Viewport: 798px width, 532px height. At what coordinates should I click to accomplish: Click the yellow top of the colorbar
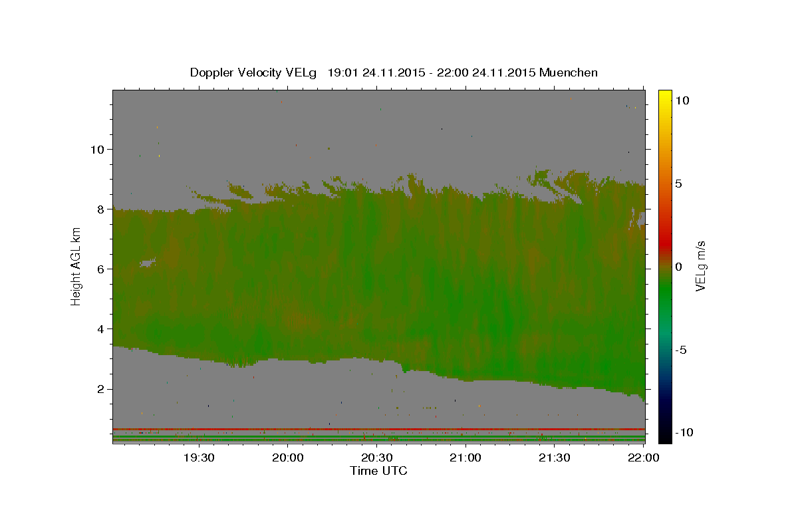(665, 96)
